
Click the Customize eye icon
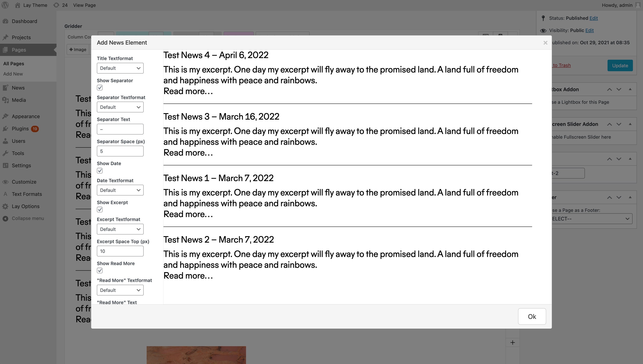point(6,182)
